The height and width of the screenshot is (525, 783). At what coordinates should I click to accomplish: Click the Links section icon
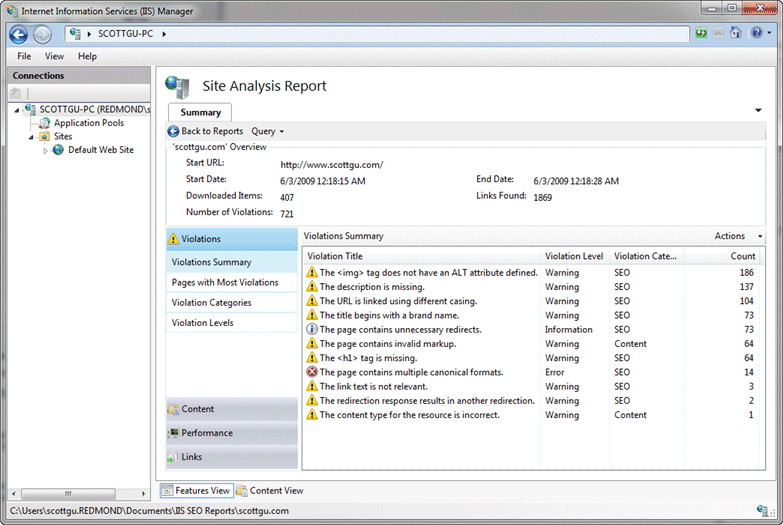pyautogui.click(x=173, y=457)
